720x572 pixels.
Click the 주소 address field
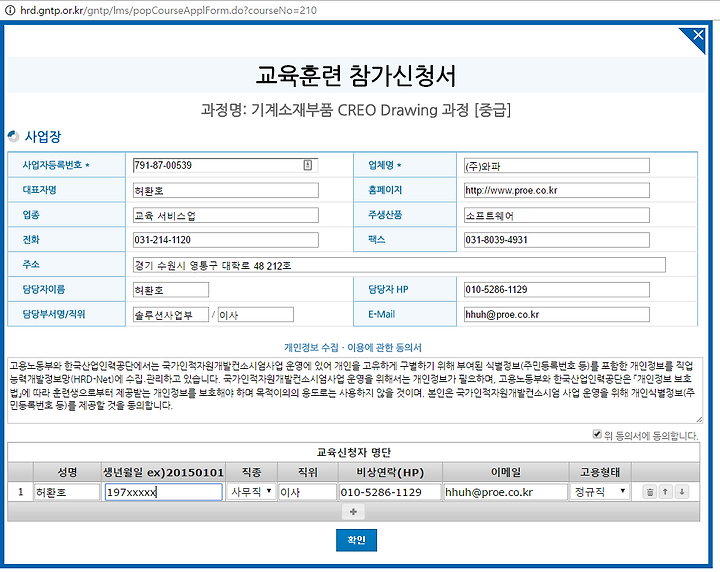pyautogui.click(x=399, y=265)
